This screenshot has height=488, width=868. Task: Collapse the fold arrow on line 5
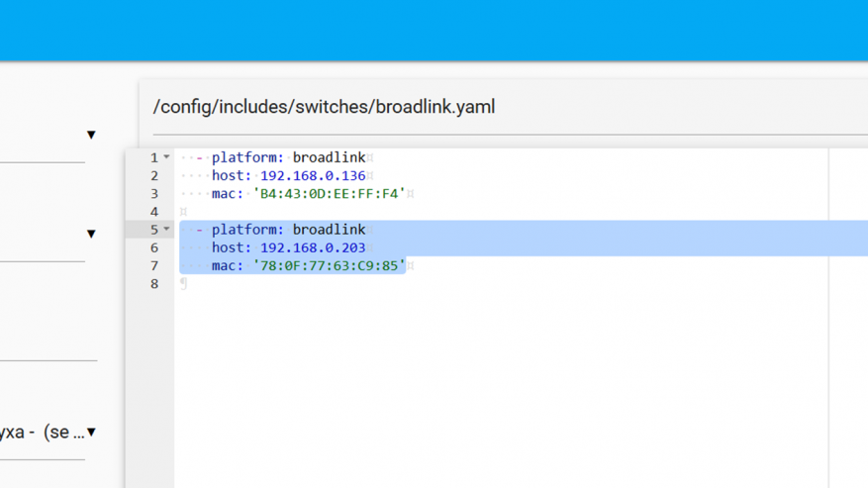pyautogui.click(x=166, y=230)
